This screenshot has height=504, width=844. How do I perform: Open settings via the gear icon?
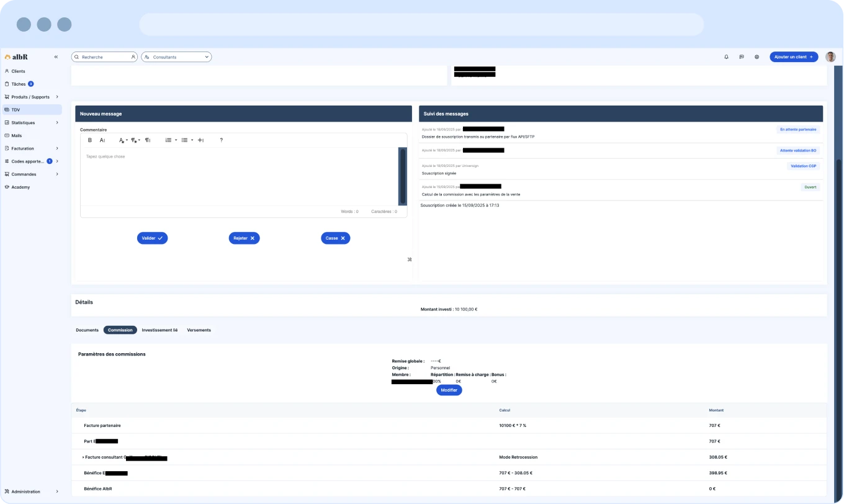pyautogui.click(x=756, y=57)
